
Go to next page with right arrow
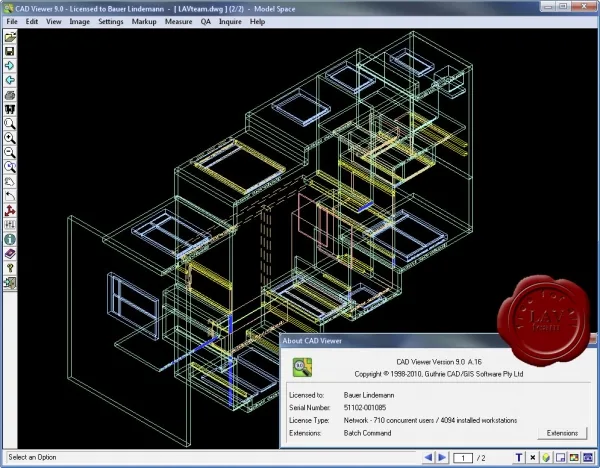pyautogui.click(x=442, y=457)
